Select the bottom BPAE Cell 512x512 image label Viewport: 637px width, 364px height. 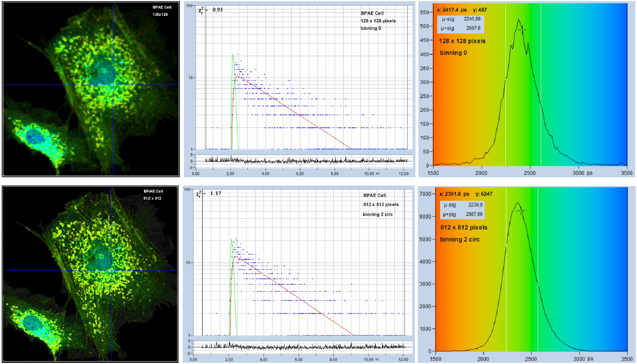pos(153,194)
